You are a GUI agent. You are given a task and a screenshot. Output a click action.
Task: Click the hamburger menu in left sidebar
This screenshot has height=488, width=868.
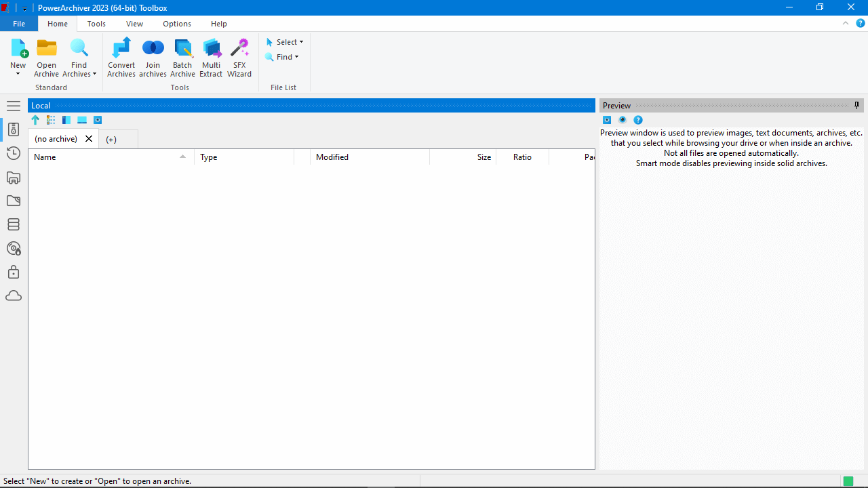(14, 106)
